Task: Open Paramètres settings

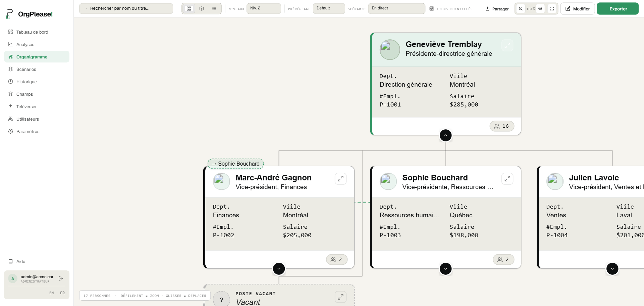Action: (37, 131)
